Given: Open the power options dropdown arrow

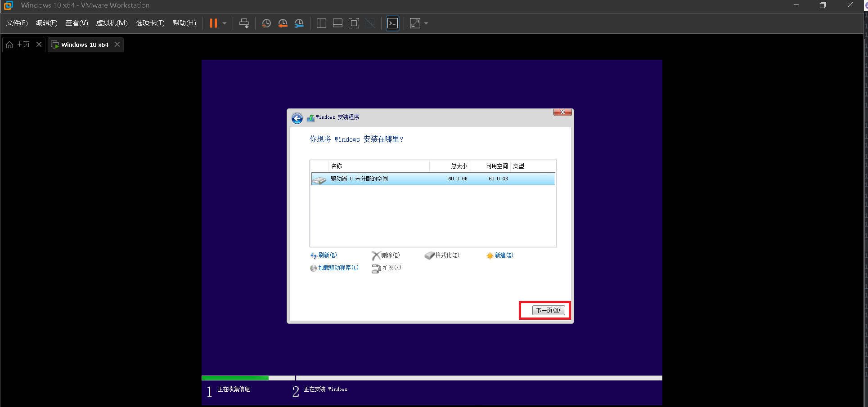Looking at the screenshot, I should [225, 23].
